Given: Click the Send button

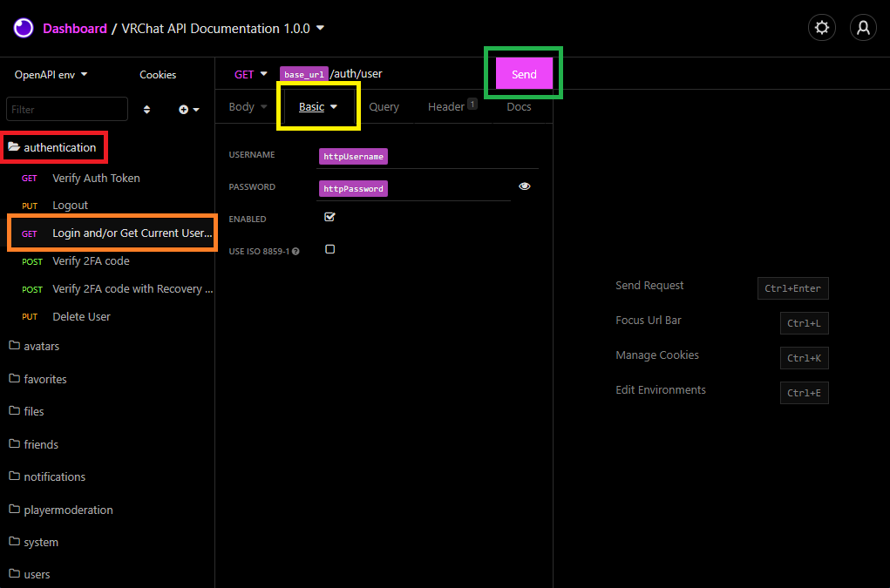Looking at the screenshot, I should pyautogui.click(x=524, y=74).
